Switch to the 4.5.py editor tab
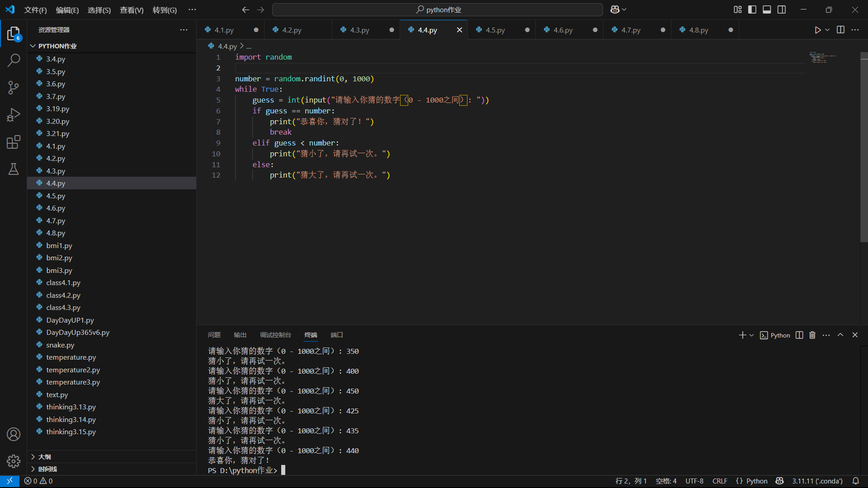Screen dimensions: 868x488 click(495, 30)
